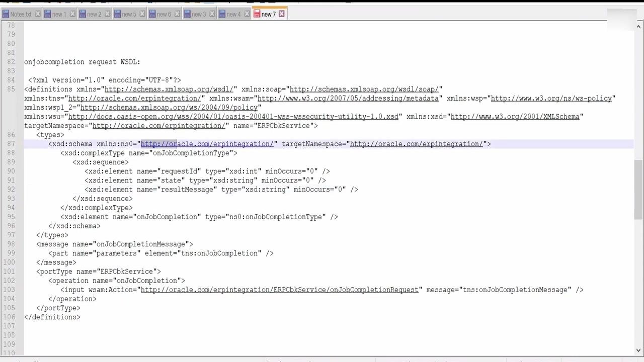The height and width of the screenshot is (362, 644).
Task: Open the w3.org/ns/ws-policy link
Action: coord(551,99)
